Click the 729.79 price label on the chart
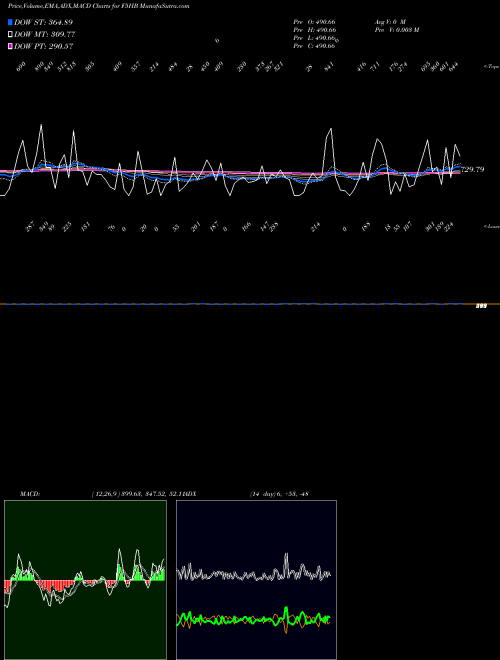The height and width of the screenshot is (660, 500). 472,170
